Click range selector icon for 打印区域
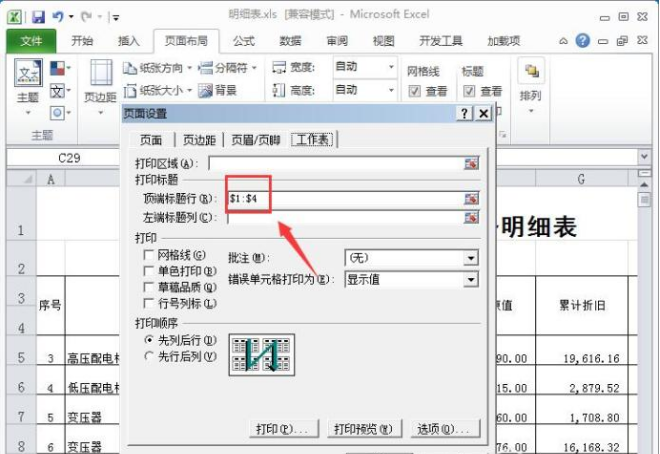The image size is (660, 454). [471, 163]
